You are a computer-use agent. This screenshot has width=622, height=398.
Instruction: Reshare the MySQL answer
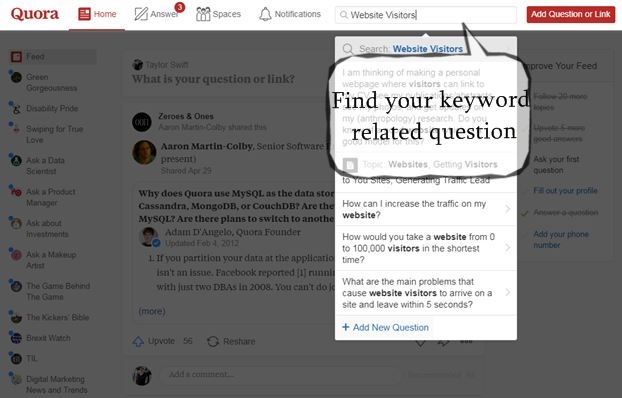(231, 341)
